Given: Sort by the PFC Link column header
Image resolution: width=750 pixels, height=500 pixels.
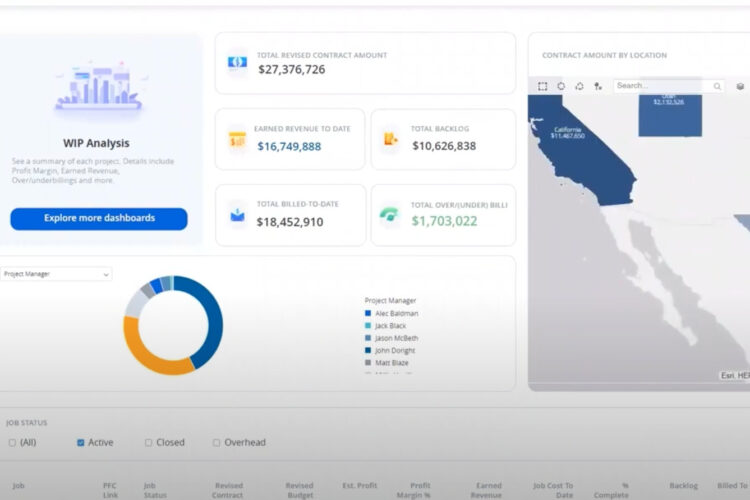Looking at the screenshot, I should point(110,490).
